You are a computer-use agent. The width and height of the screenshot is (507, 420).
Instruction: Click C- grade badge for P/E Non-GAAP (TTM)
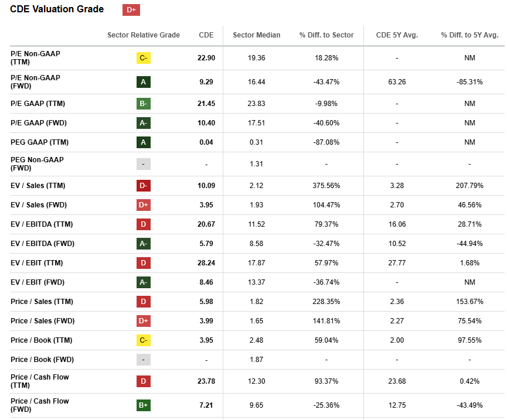143,58
